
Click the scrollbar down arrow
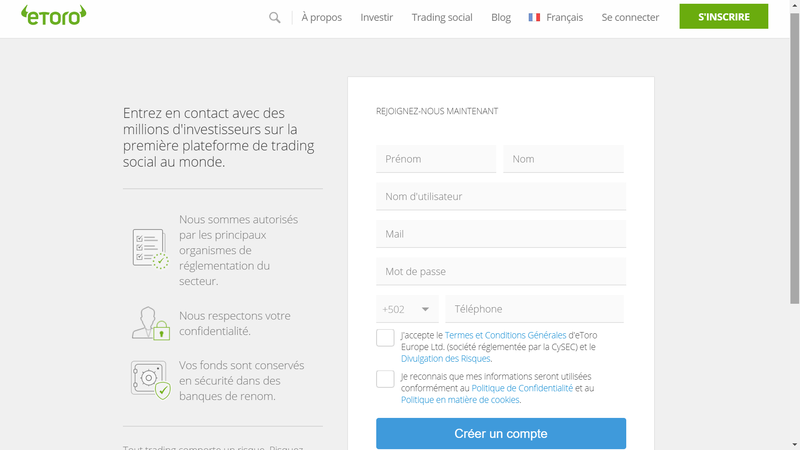[795, 445]
